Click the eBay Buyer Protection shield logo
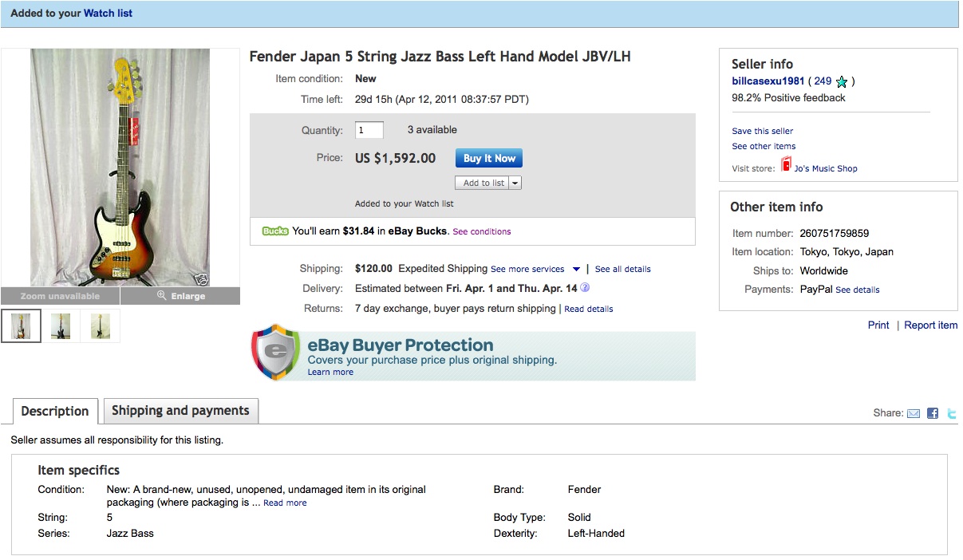The image size is (963, 560). (x=276, y=352)
